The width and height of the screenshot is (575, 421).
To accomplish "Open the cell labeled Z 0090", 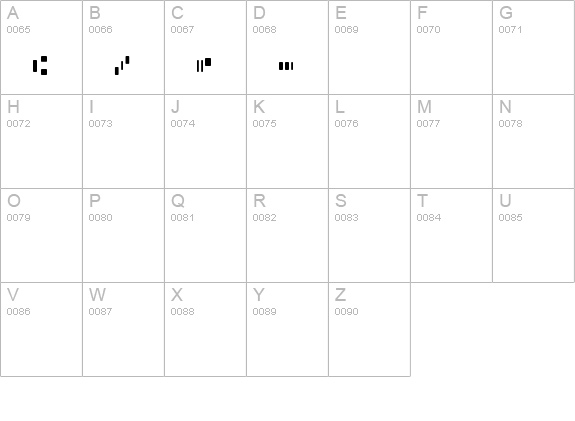I will [369, 330].
